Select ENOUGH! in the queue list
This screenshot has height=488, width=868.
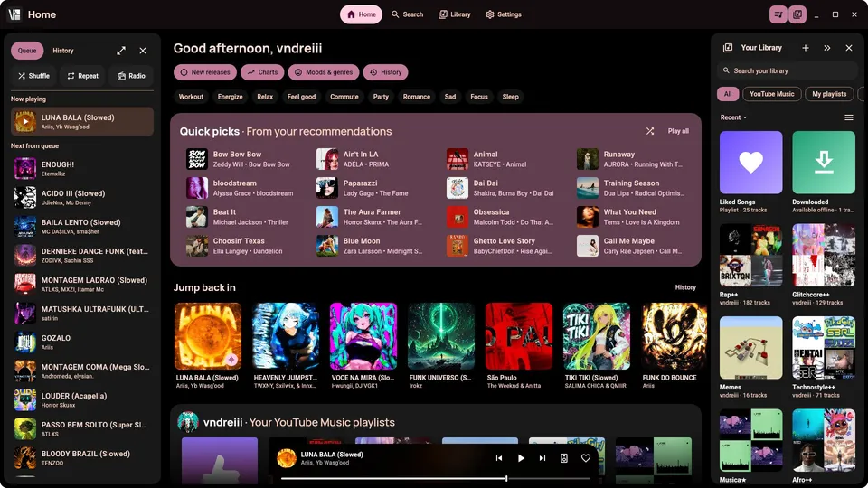(82, 169)
